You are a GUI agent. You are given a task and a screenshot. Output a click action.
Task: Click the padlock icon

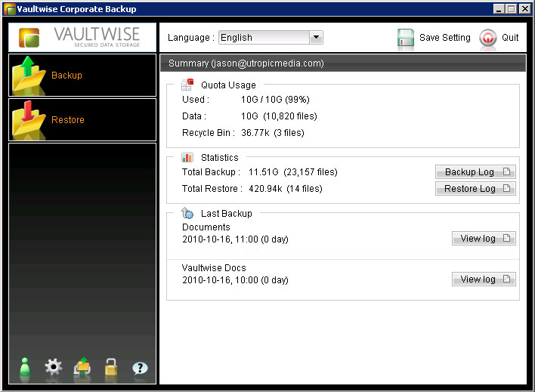111,367
